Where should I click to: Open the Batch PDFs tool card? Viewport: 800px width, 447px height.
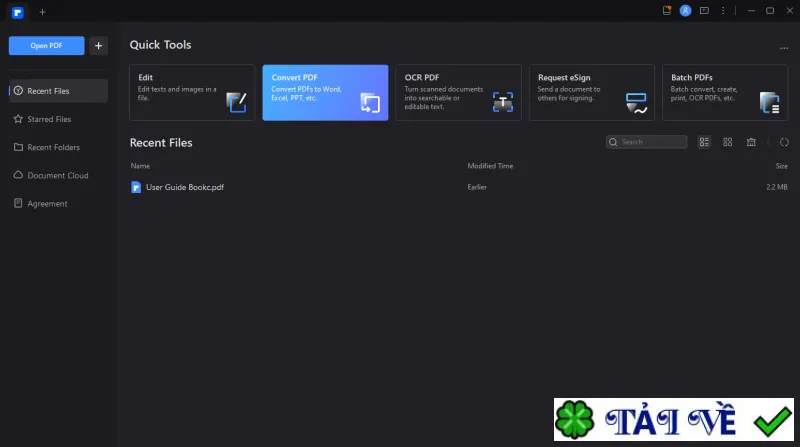(x=725, y=92)
